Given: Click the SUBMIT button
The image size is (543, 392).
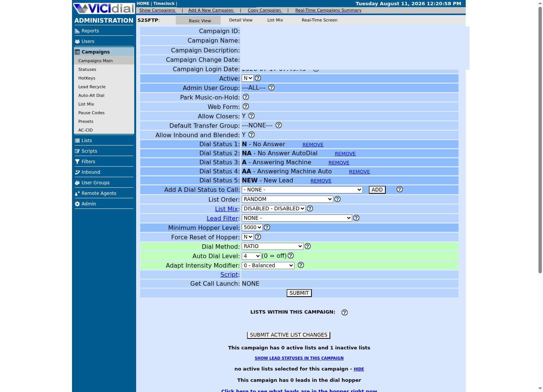Looking at the screenshot, I should [299, 293].
